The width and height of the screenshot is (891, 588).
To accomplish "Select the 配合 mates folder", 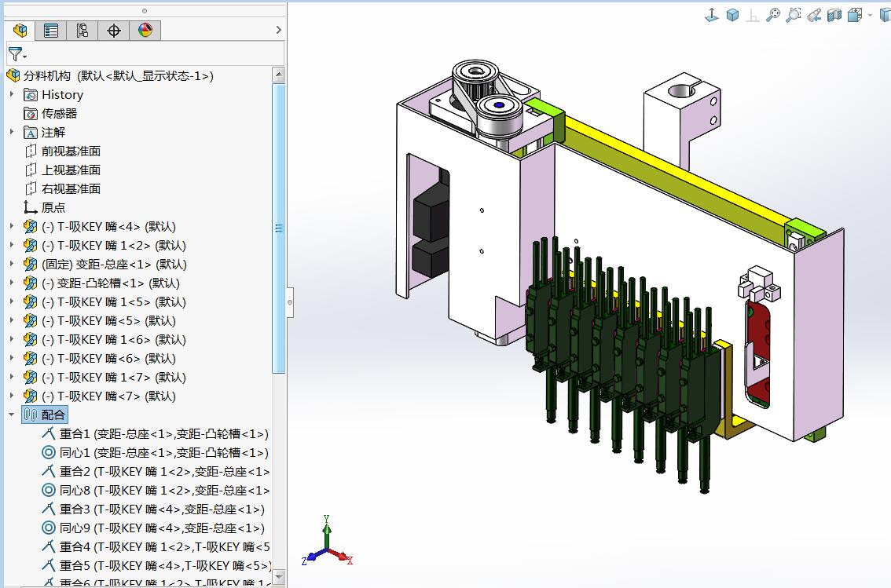I will coord(45,415).
